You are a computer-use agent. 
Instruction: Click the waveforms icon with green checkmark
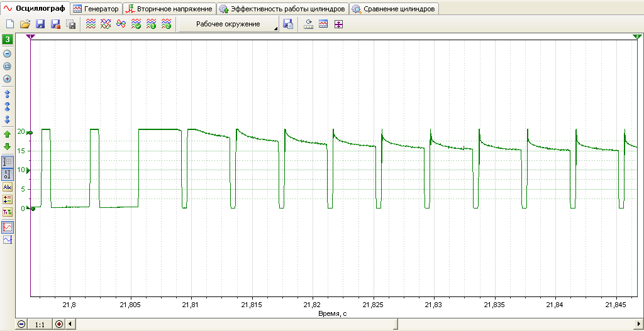coord(136,24)
